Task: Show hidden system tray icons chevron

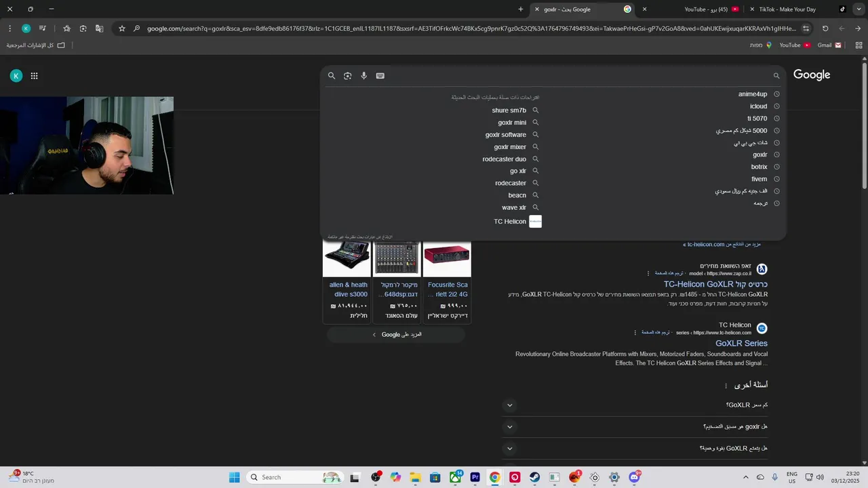Action: (x=745, y=477)
